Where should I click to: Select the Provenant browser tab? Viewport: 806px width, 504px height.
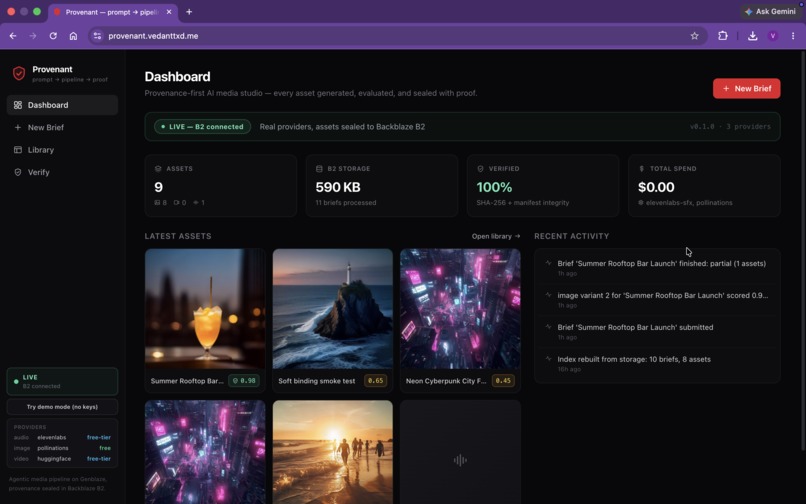tap(113, 12)
